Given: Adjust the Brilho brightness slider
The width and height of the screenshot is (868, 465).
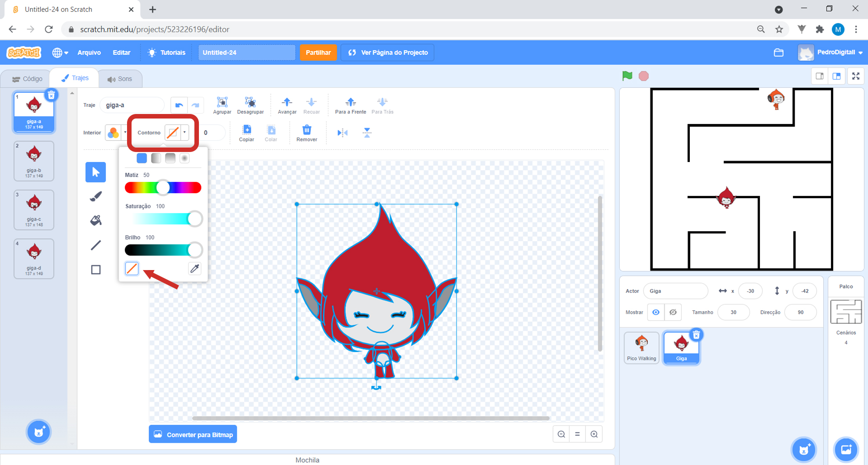Looking at the screenshot, I should (163, 250).
